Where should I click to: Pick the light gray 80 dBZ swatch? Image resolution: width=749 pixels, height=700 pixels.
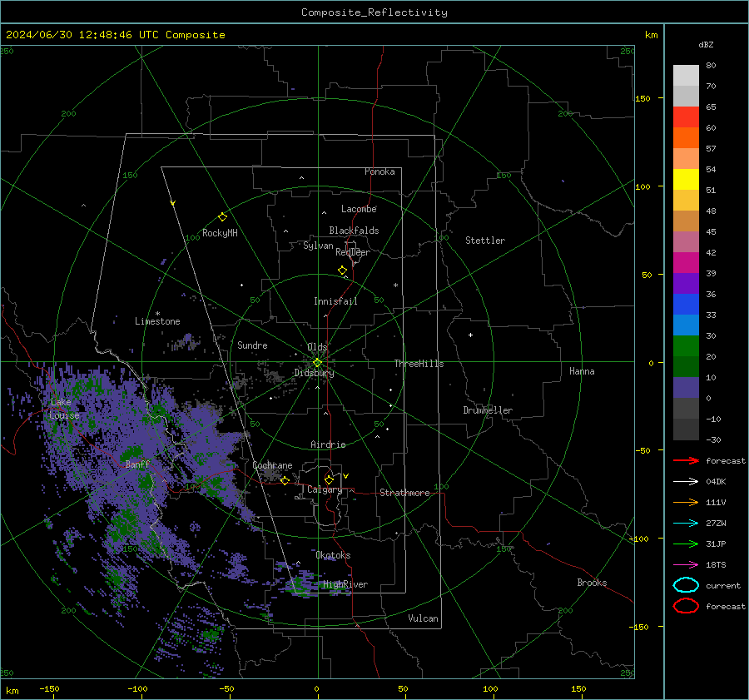(686, 76)
